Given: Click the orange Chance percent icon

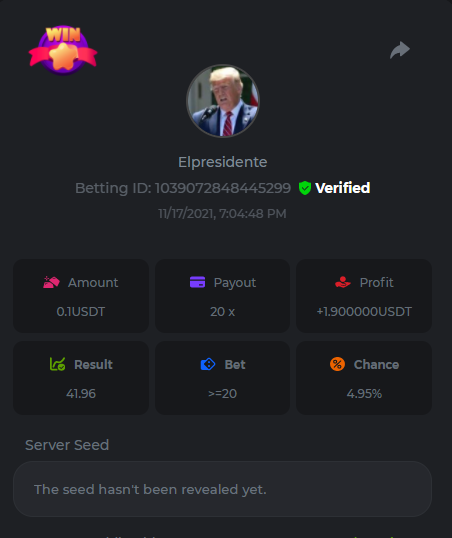Looking at the screenshot, I should 337,364.
